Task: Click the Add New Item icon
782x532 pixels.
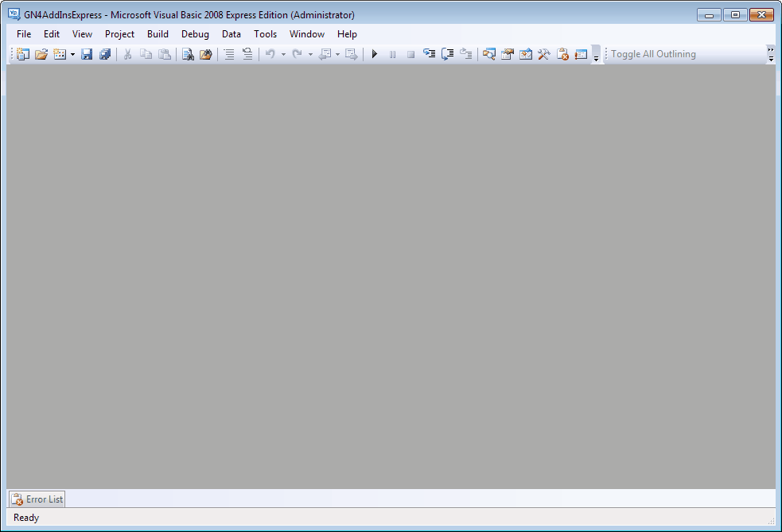Action: click(60, 54)
